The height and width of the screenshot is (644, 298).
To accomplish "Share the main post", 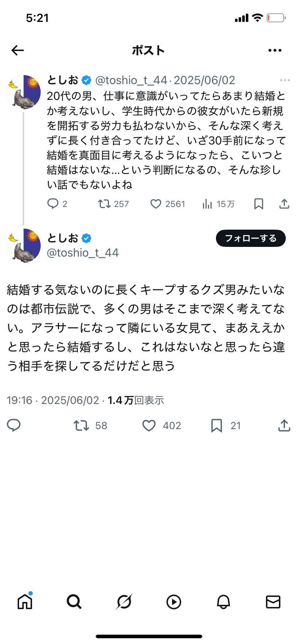I will [x=284, y=425].
